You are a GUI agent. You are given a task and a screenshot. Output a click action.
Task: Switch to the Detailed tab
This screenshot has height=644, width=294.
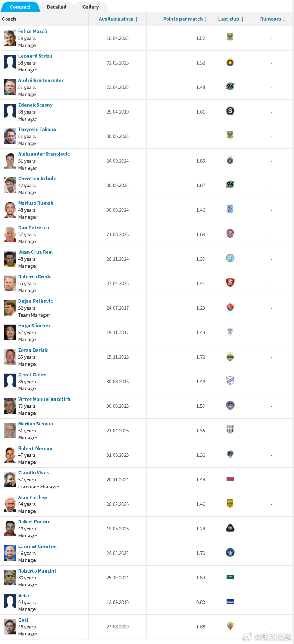[57, 7]
